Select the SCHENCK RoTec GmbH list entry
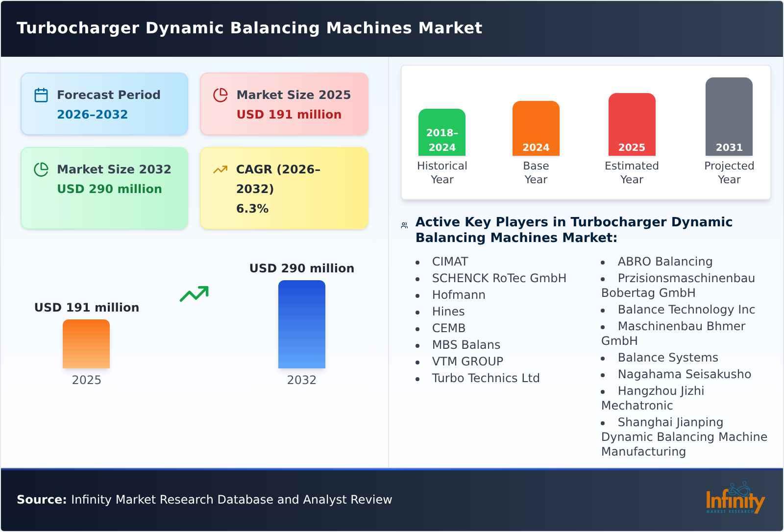This screenshot has height=532, width=784. (x=499, y=278)
